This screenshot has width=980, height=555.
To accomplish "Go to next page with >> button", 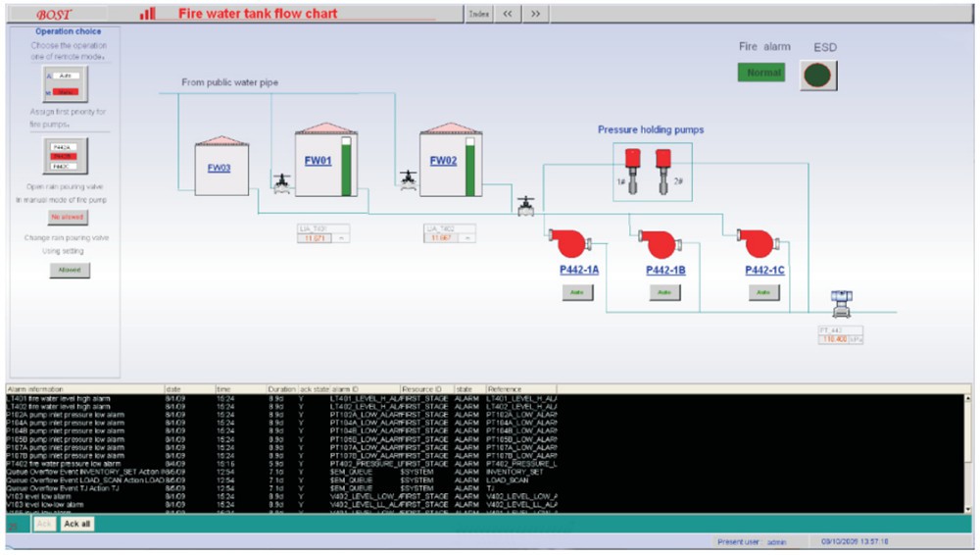I will click(x=535, y=14).
